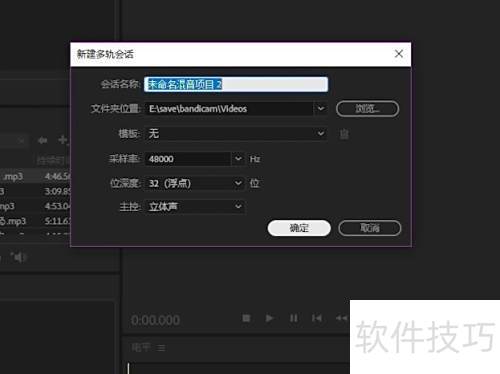Click the play button in transport
The width and height of the screenshot is (500, 374).
tap(269, 318)
